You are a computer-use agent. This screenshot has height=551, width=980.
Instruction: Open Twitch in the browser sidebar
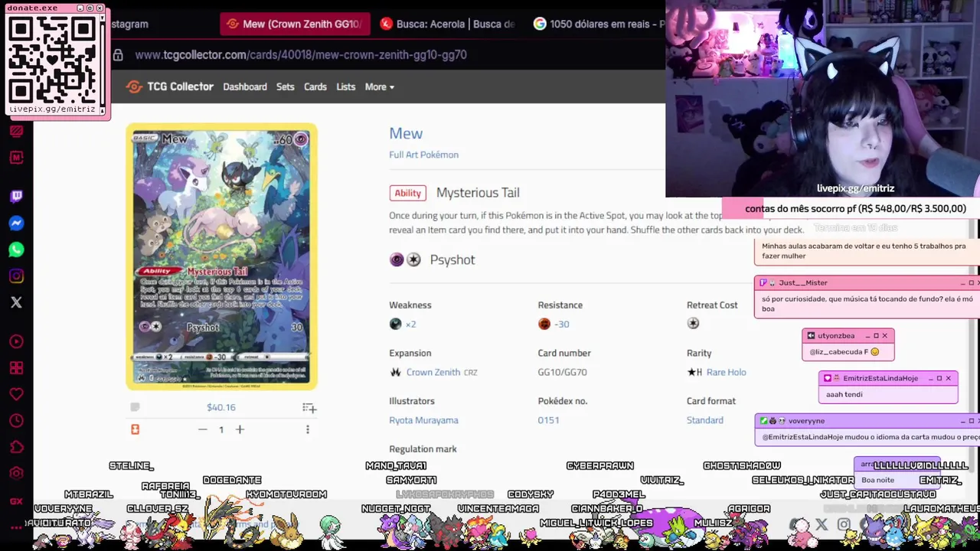[x=16, y=196]
